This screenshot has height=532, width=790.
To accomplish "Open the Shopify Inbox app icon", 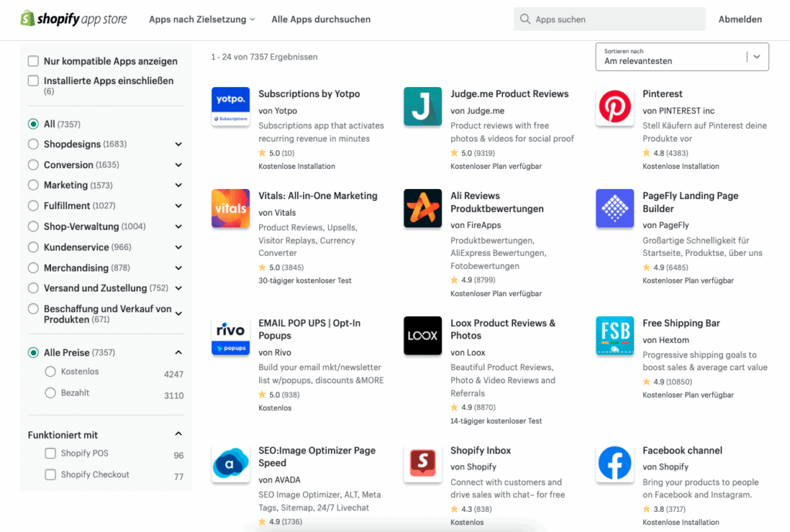I will 422,463.
